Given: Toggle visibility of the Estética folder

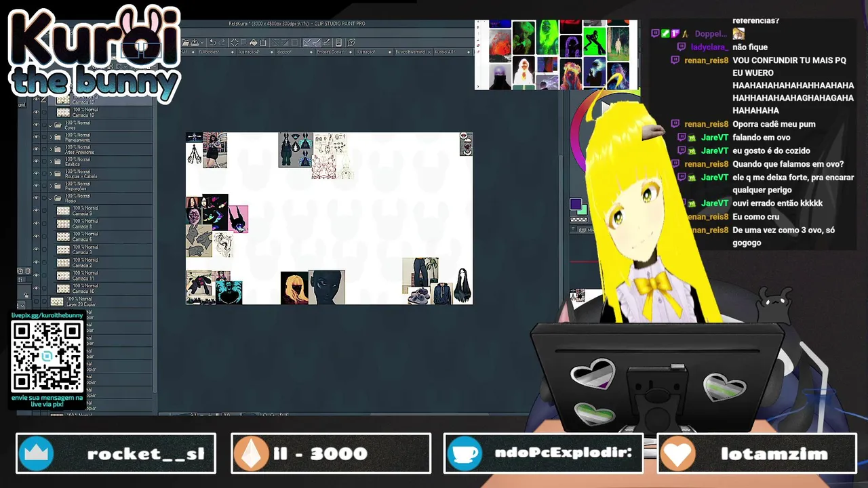Looking at the screenshot, I should pyautogui.click(x=36, y=161).
